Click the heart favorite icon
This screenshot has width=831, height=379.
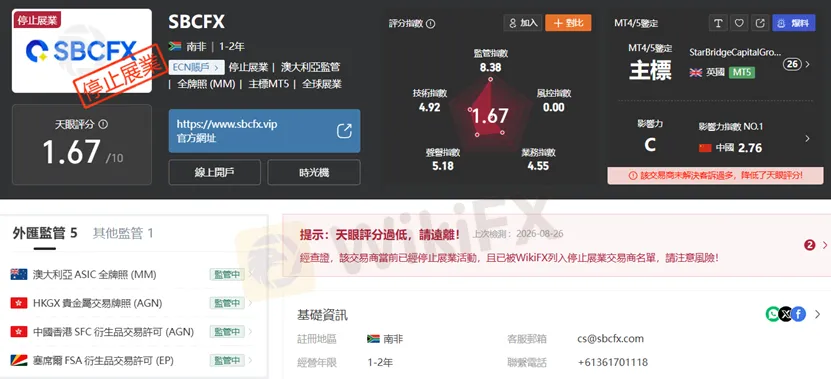[x=739, y=23]
